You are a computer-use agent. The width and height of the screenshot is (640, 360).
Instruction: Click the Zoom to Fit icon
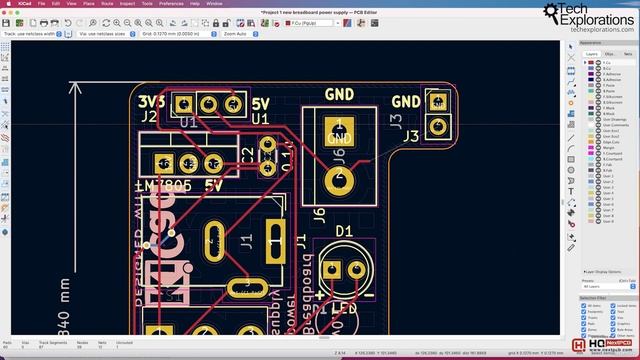tap(138, 23)
